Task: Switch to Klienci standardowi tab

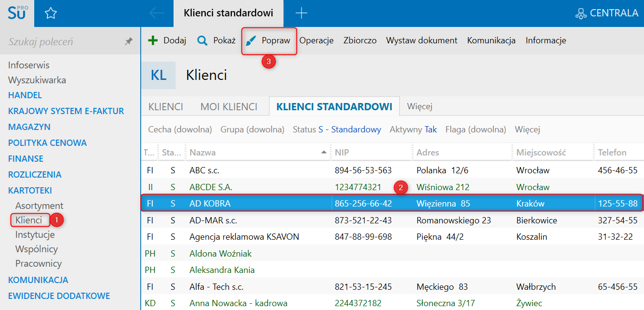Action: (x=228, y=13)
